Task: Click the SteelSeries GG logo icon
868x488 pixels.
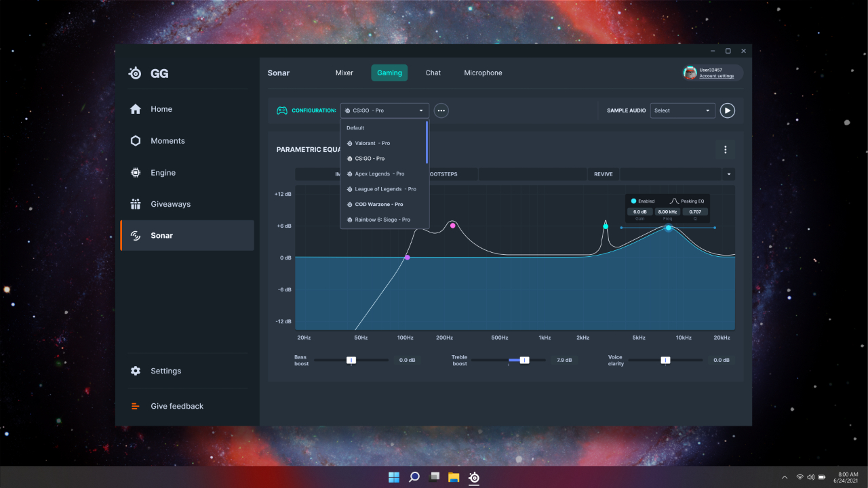Action: (136, 74)
